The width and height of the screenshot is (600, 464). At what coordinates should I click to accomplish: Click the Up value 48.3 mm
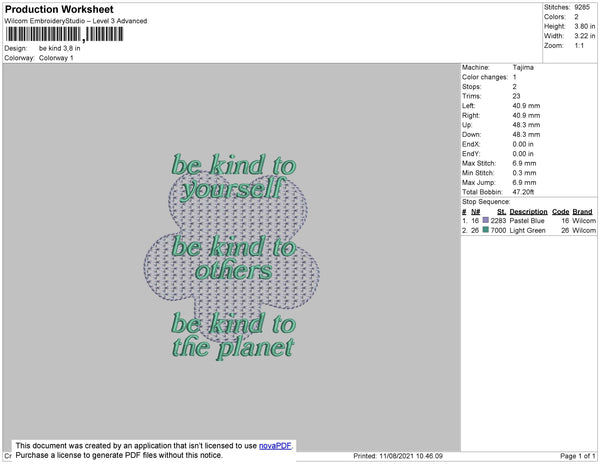[x=526, y=125]
